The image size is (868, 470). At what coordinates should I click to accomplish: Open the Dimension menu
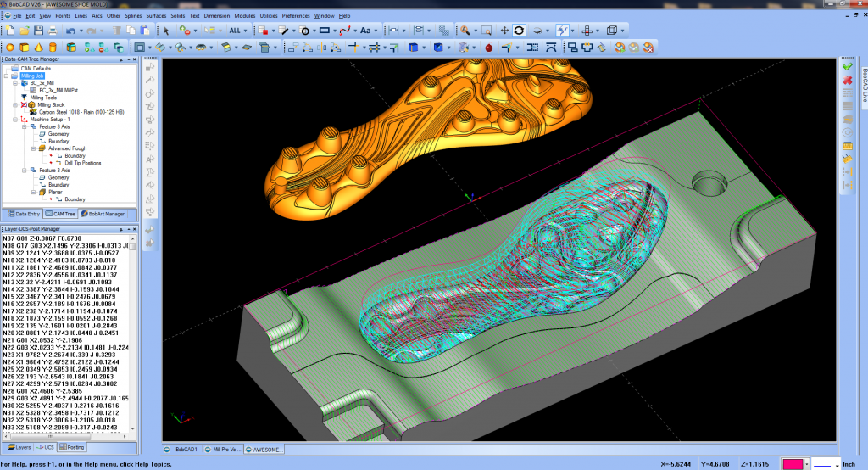(x=216, y=16)
